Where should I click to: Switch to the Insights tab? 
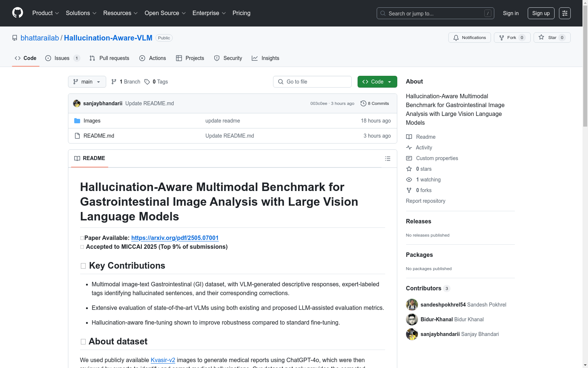pyautogui.click(x=266, y=58)
